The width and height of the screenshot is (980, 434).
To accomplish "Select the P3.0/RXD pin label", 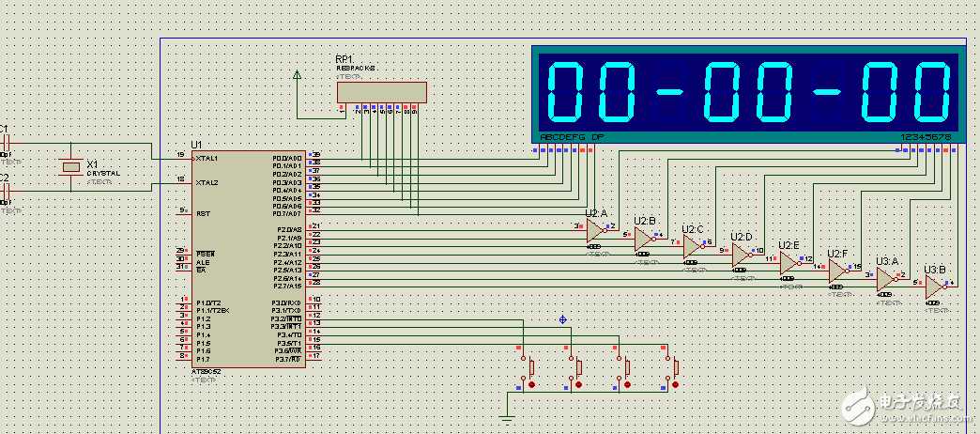I will click(286, 302).
